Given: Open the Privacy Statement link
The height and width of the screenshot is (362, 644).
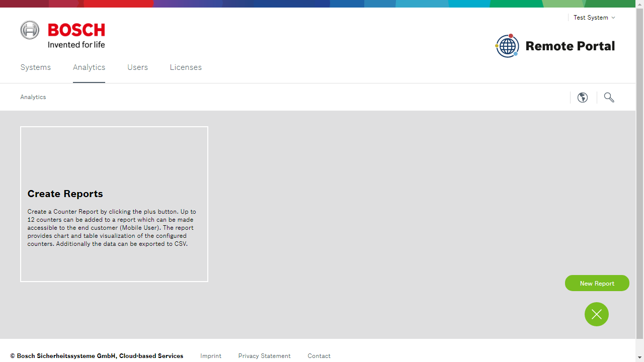Looking at the screenshot, I should pyautogui.click(x=264, y=356).
